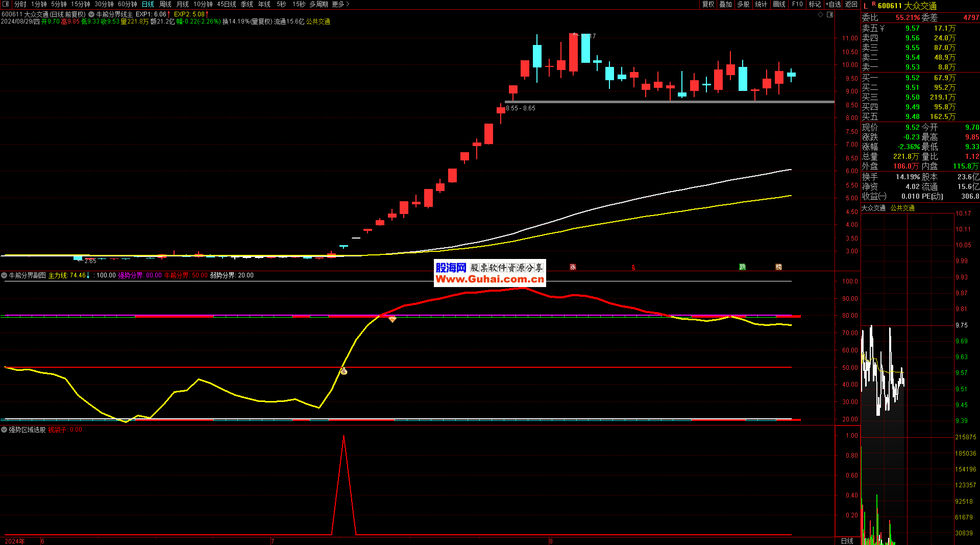Switch to 10分钟 period
This screenshot has width=980, height=545.
[203, 4]
